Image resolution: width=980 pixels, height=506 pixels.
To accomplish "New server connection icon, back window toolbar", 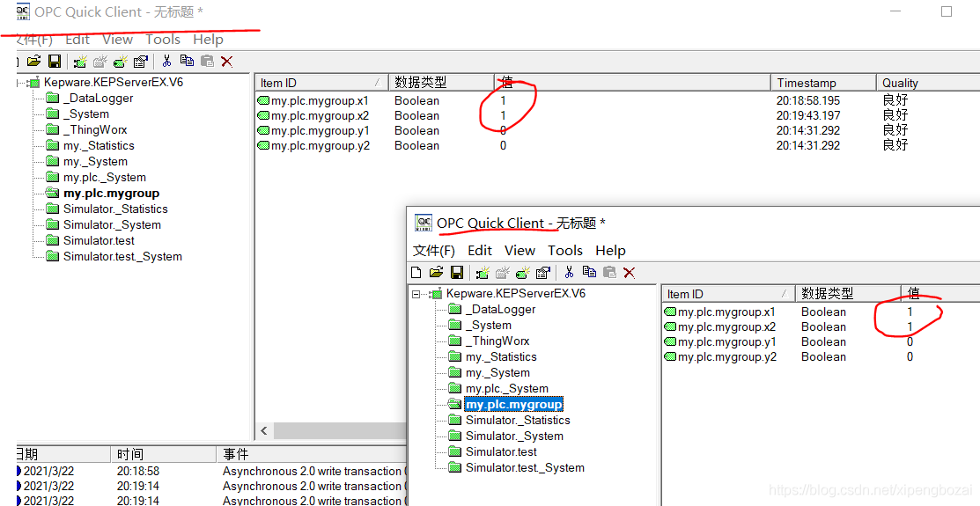I will [80, 62].
